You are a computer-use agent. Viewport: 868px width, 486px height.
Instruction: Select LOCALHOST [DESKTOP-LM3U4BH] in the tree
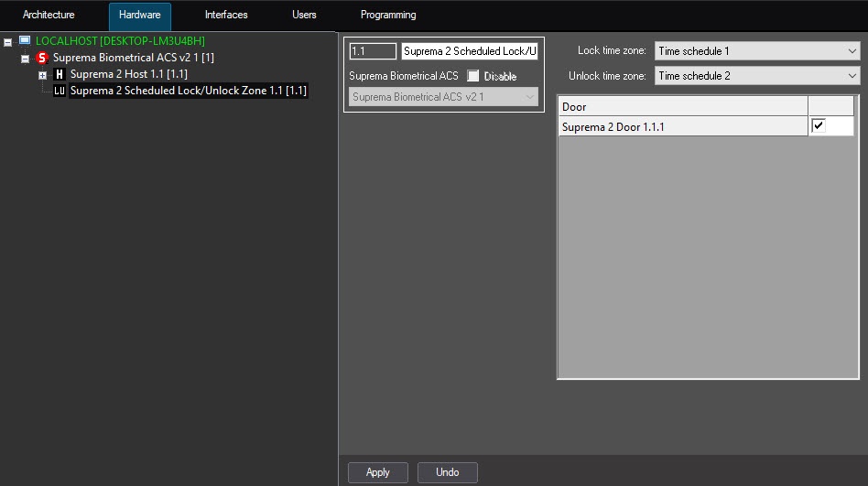120,41
